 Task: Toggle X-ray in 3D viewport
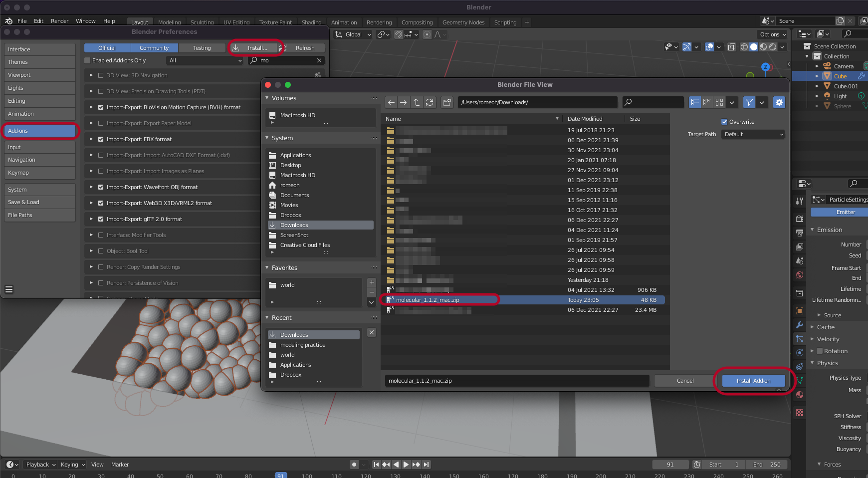point(731,47)
